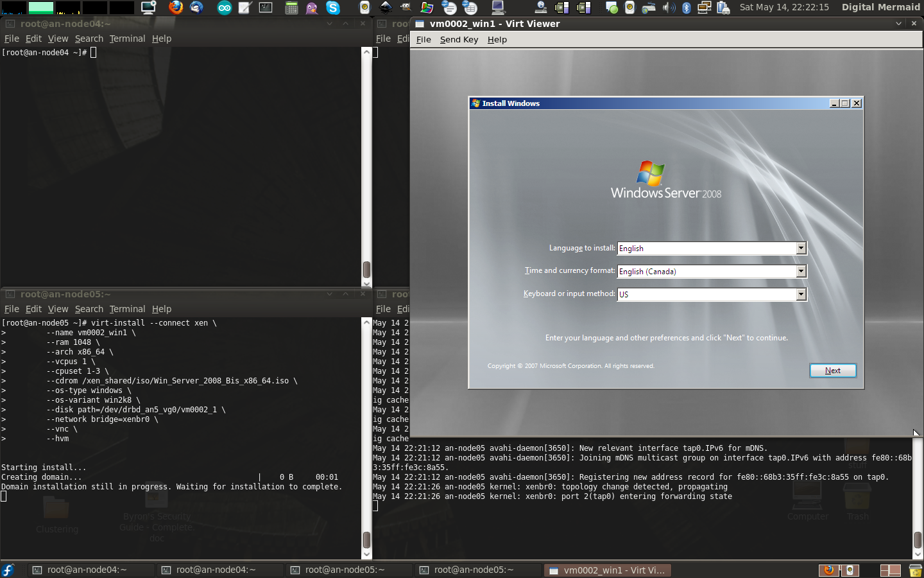The height and width of the screenshot is (578, 924).
Task: Expand the Time and currency format dropdown
Action: (x=801, y=272)
